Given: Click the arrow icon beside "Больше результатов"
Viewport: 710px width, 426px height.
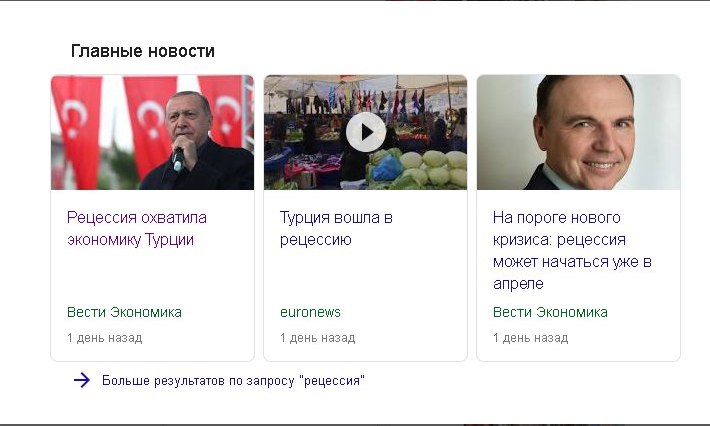Looking at the screenshot, I should 82,380.
